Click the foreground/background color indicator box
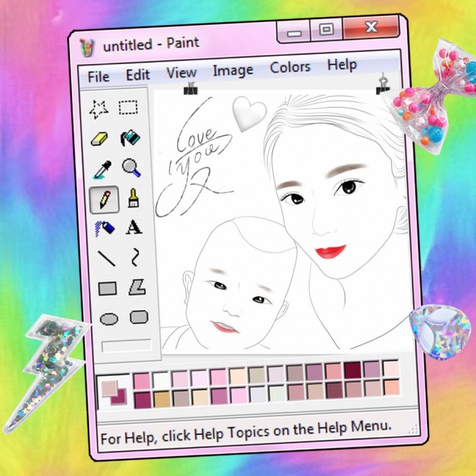 point(114,391)
